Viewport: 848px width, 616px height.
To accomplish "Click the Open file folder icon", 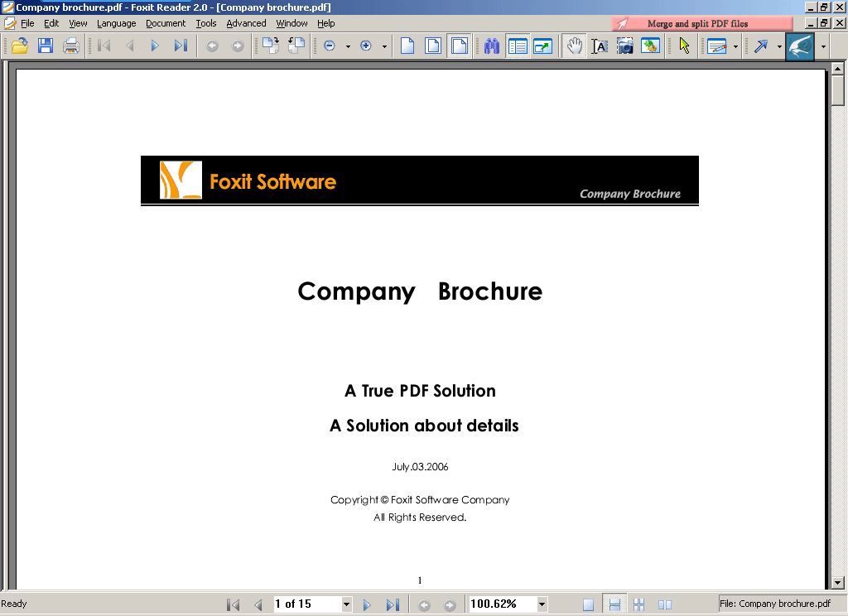I will [x=20, y=46].
